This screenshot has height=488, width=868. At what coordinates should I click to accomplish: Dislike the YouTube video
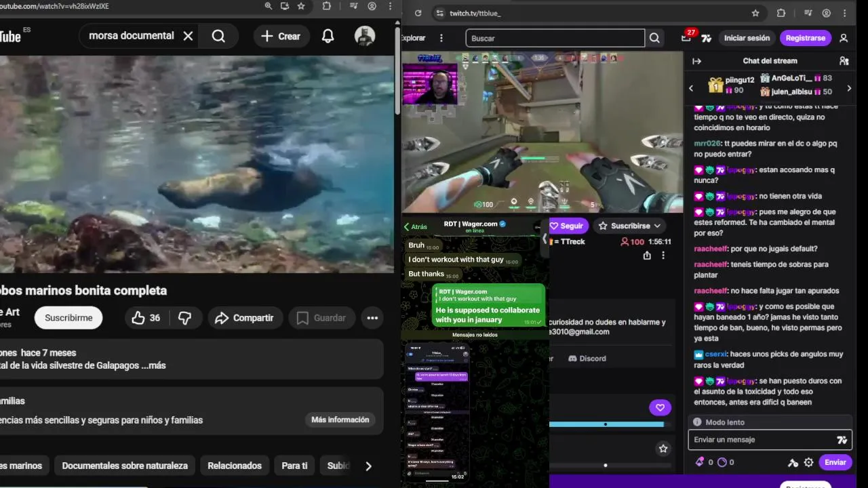(x=184, y=318)
